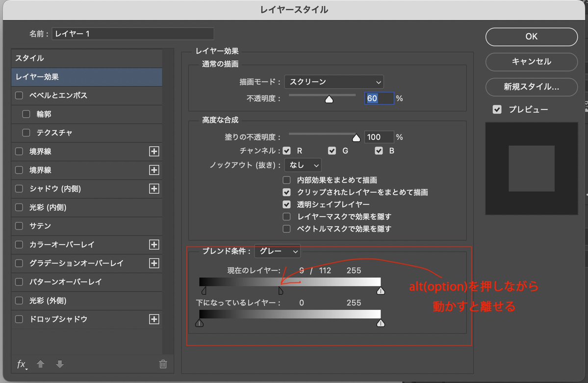The width and height of the screenshot is (588, 383).
Task: Click the 塗りの不透明度 slider handle
Action: click(x=356, y=138)
